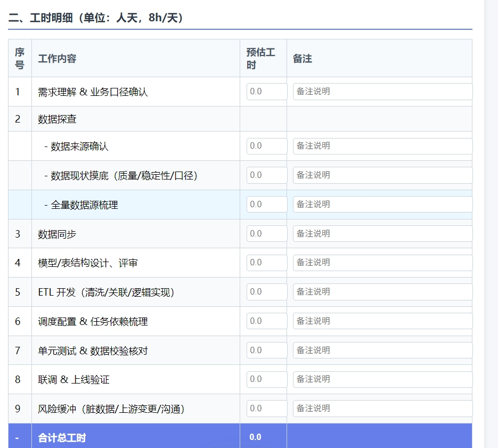The height and width of the screenshot is (448, 498).
Task: Click the 需求理解 & 业务口径确认 text
Action: coord(93,92)
